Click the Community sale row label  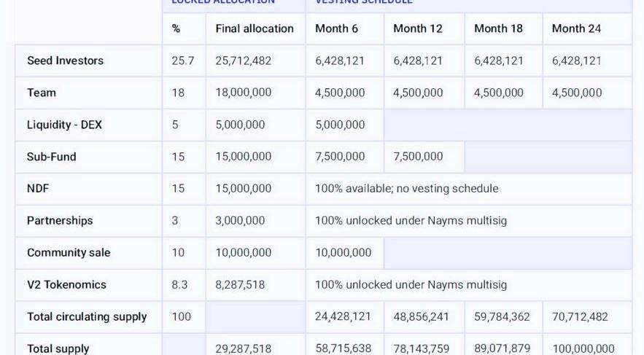point(69,252)
